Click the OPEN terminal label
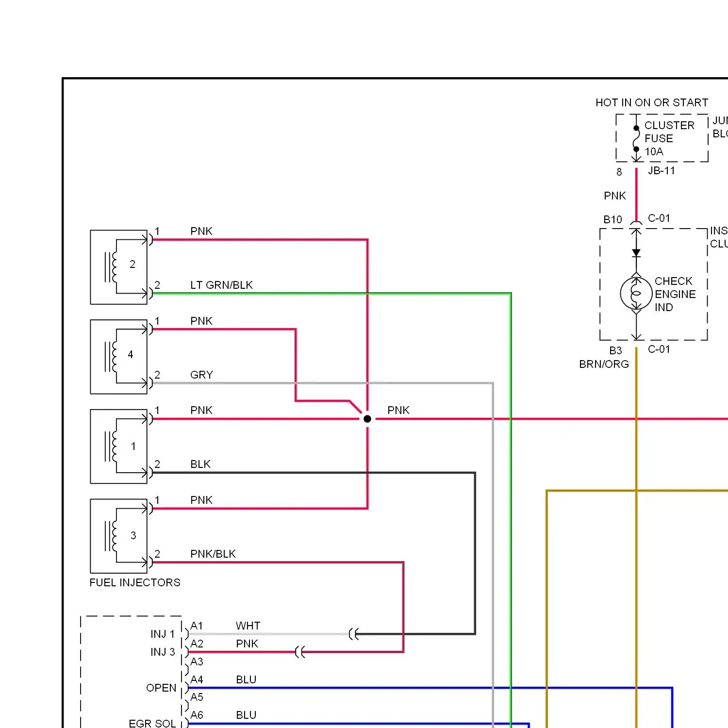This screenshot has width=728, height=728. coord(161,688)
